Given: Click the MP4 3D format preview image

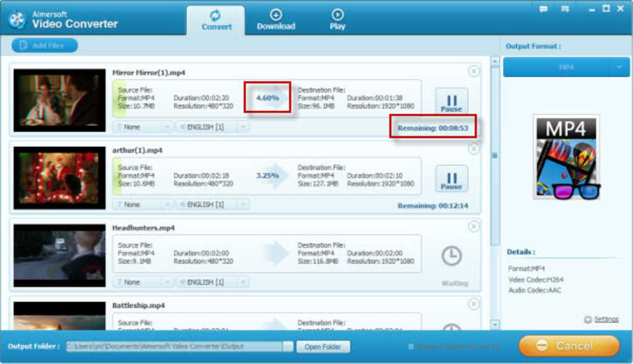Looking at the screenshot, I should [x=567, y=157].
